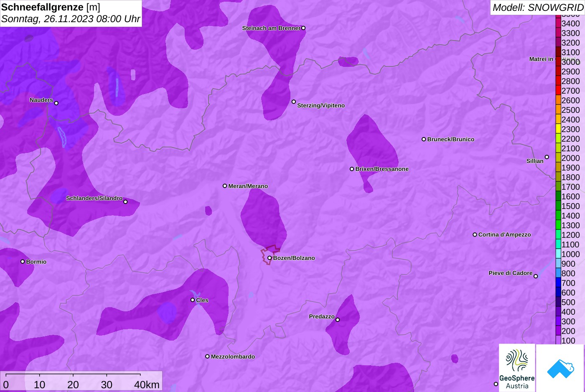585x392 pixels.
Task: Click the 300 legend value
Action: (568, 321)
